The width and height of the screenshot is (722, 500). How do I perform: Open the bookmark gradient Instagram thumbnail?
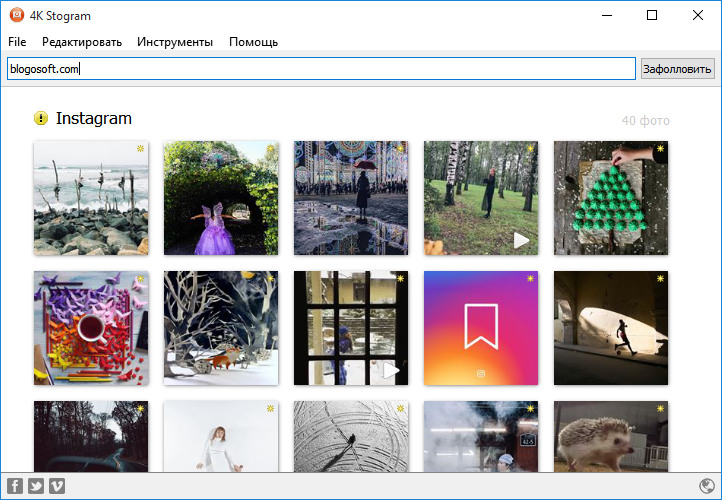coord(481,328)
